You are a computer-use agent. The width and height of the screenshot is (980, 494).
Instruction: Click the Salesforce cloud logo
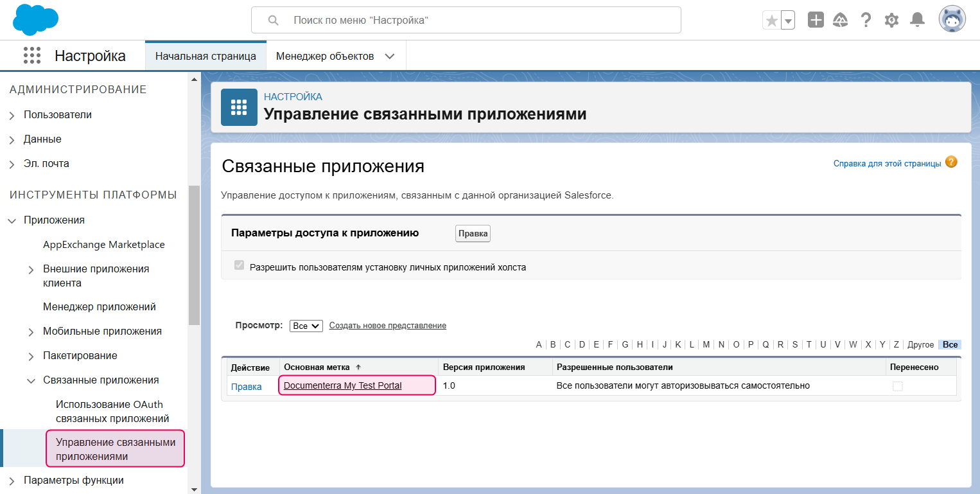pyautogui.click(x=35, y=19)
